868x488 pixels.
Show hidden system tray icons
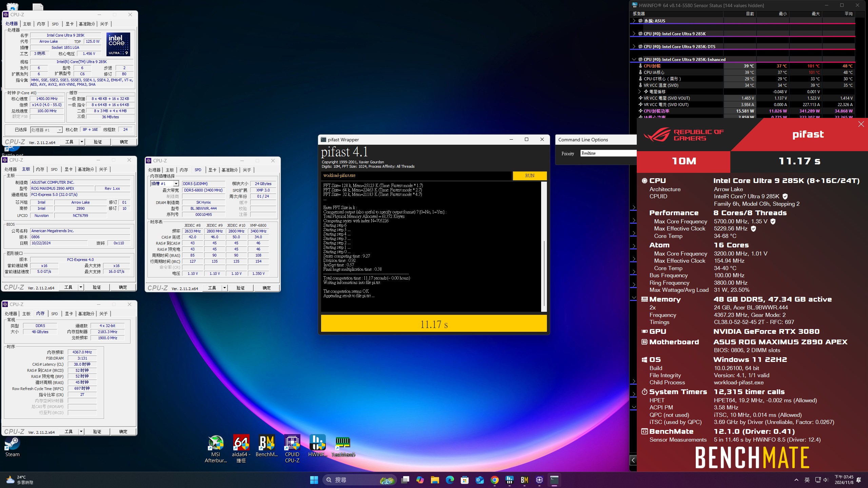[x=796, y=480]
